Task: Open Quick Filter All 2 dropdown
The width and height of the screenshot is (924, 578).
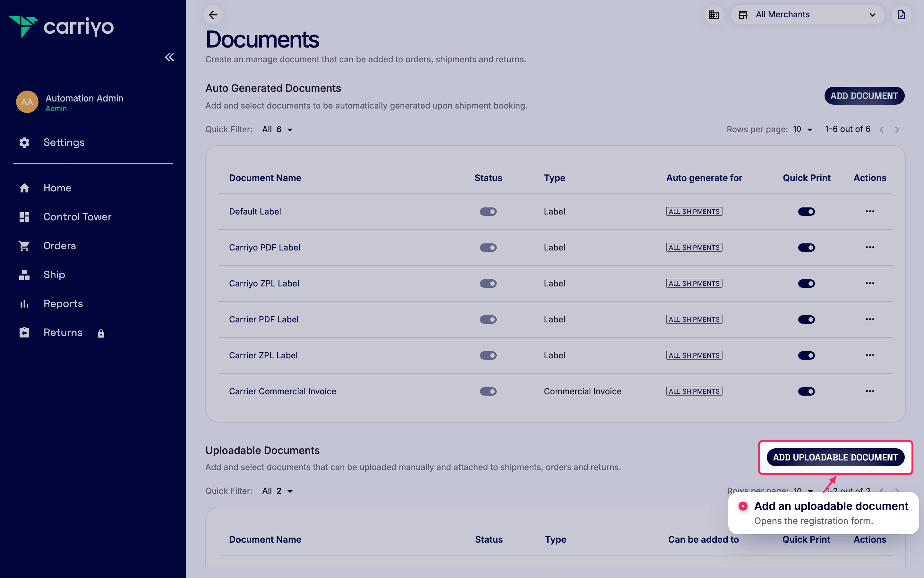Action: click(278, 491)
